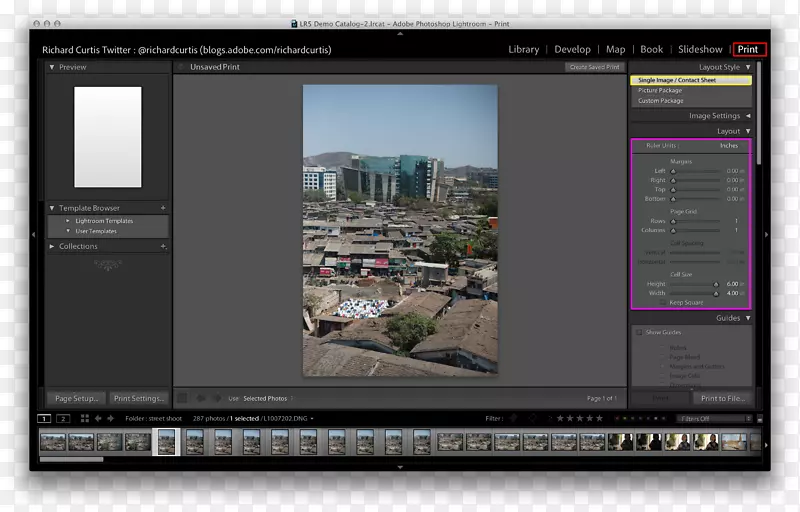Collapse the Guides panel

tap(748, 318)
